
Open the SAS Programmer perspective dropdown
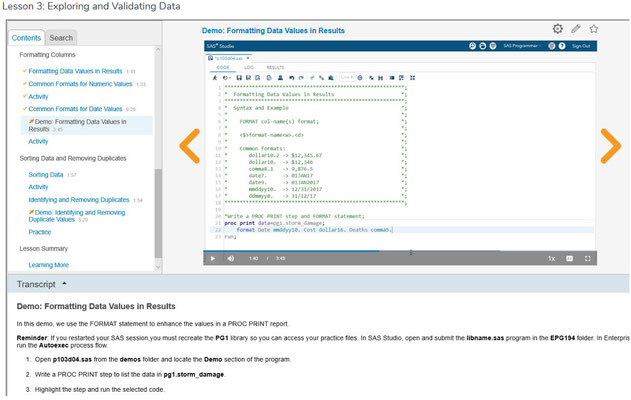tap(522, 46)
